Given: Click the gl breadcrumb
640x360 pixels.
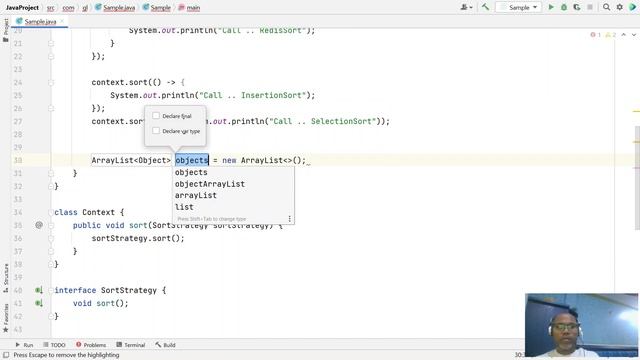Looking at the screenshot, I should 85,7.
